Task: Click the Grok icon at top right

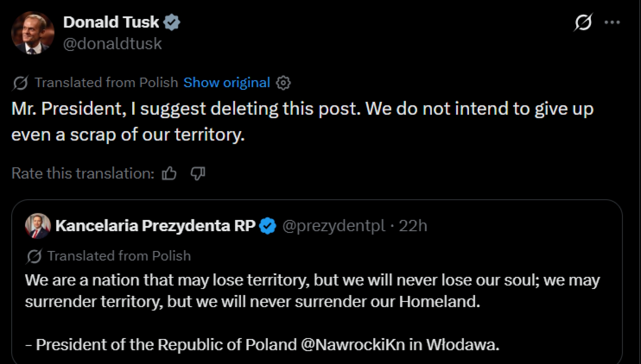Action: click(x=583, y=22)
